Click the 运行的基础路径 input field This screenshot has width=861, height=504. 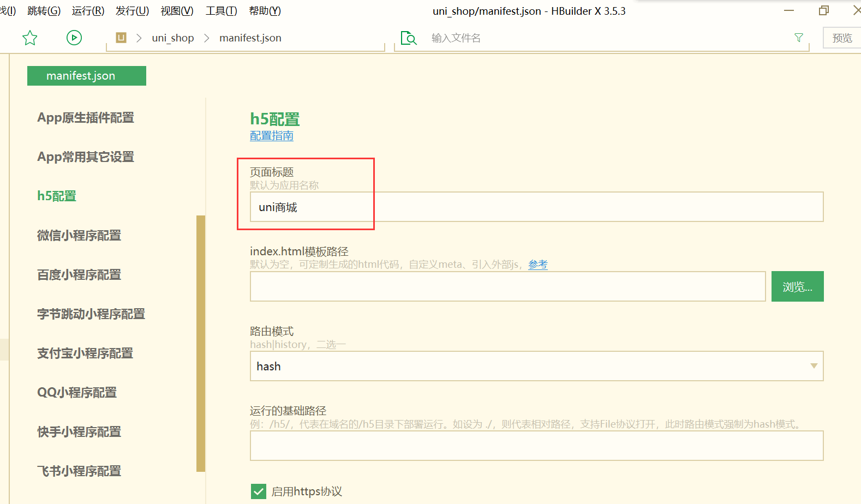(x=536, y=446)
